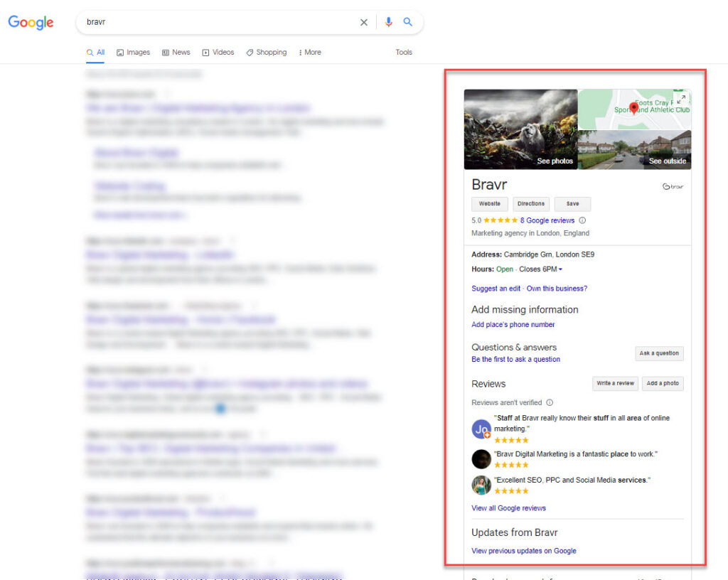Click the Bravr logo in the panel
Image resolution: width=728 pixels, height=580 pixels.
click(673, 186)
